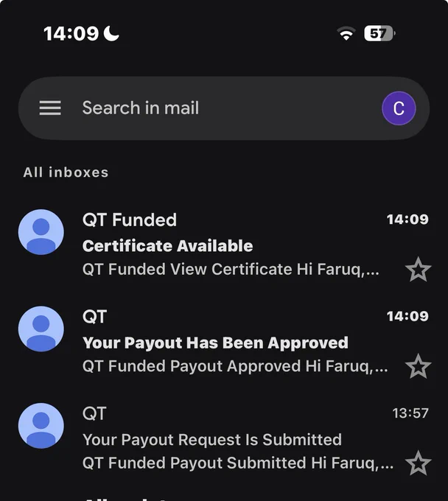Tap the Search in mail field
Image resolution: width=448 pixels, height=501 pixels.
pos(224,108)
